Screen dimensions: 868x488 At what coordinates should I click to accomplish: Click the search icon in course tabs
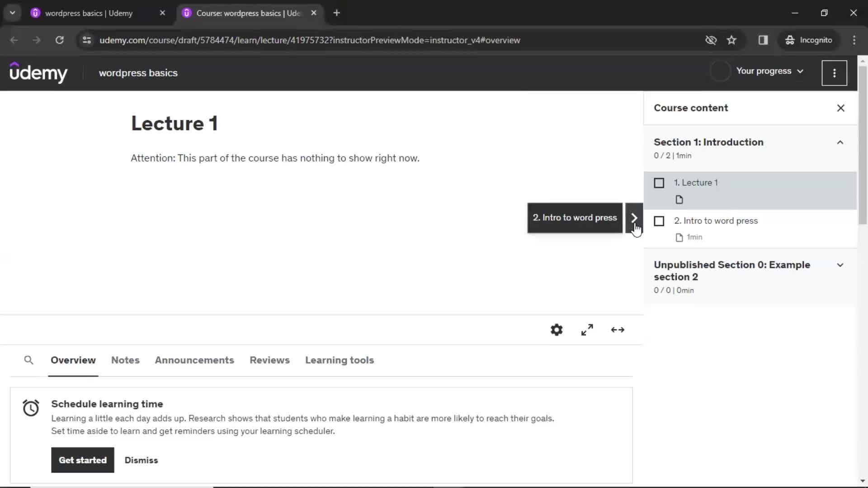tap(28, 360)
